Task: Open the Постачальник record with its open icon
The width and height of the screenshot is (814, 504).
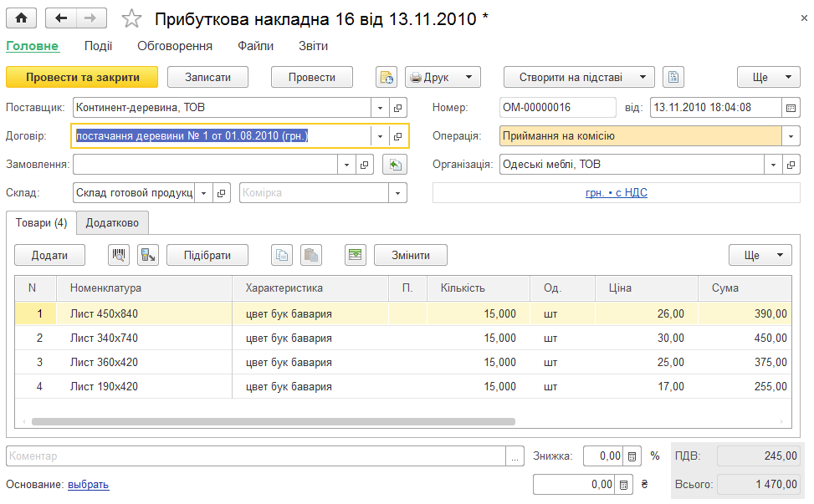Action: point(397,108)
